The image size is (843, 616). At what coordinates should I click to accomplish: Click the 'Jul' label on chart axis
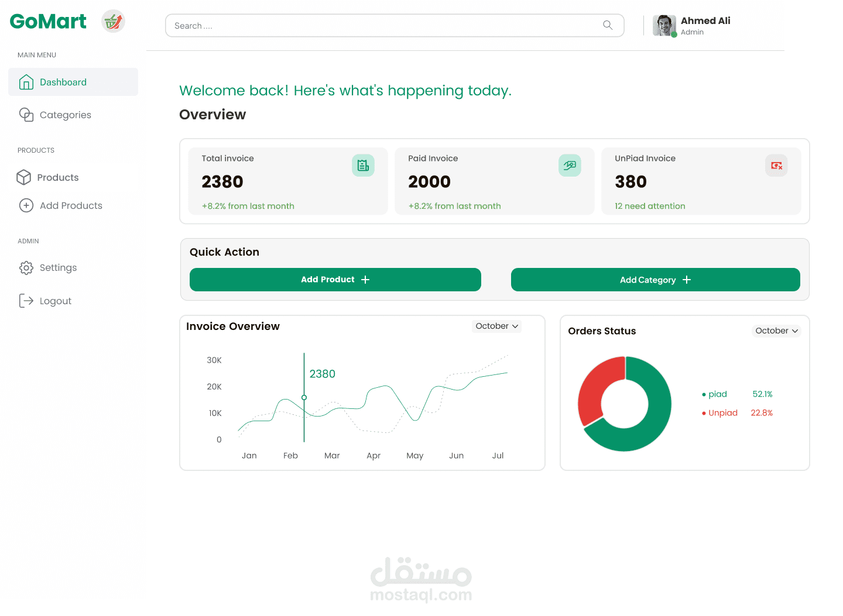498,456
